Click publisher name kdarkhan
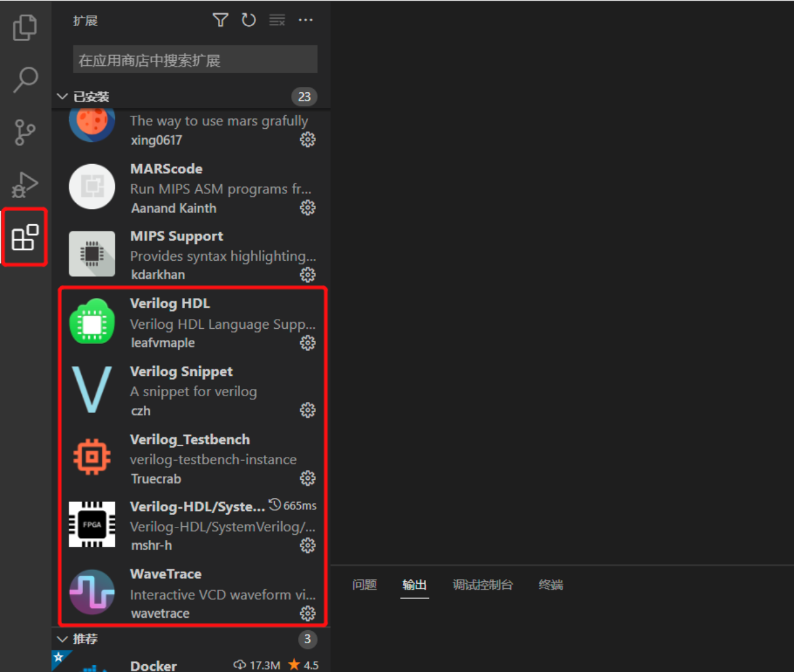 [x=158, y=275]
